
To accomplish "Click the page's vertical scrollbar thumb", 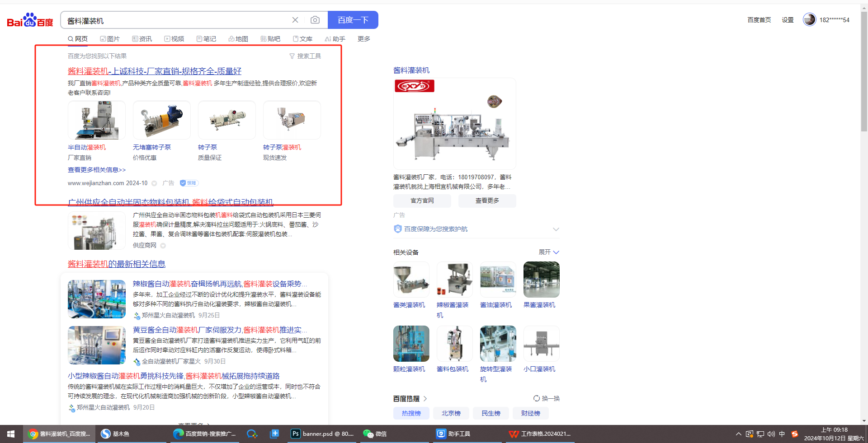I will pos(864,72).
